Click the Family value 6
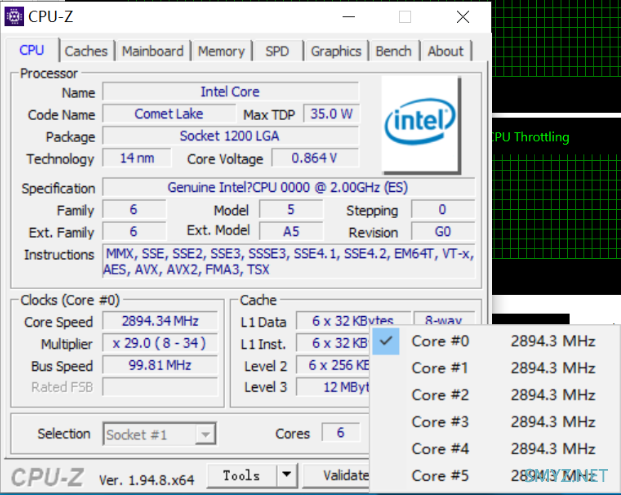This screenshot has height=495, width=621. pos(133,209)
